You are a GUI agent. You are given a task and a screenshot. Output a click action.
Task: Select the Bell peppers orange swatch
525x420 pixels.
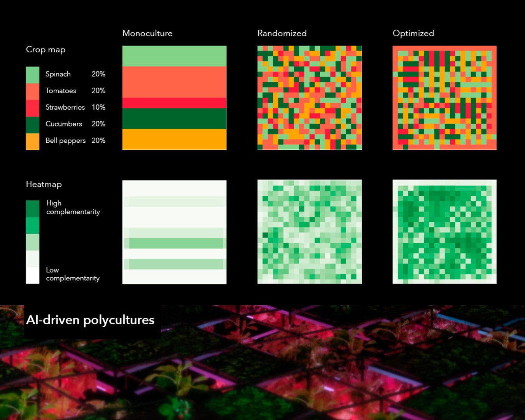pyautogui.click(x=33, y=142)
